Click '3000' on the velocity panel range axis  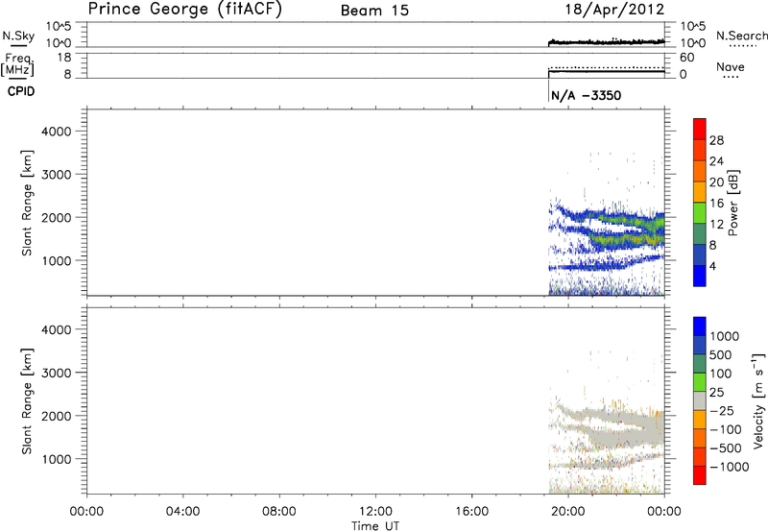(56, 373)
